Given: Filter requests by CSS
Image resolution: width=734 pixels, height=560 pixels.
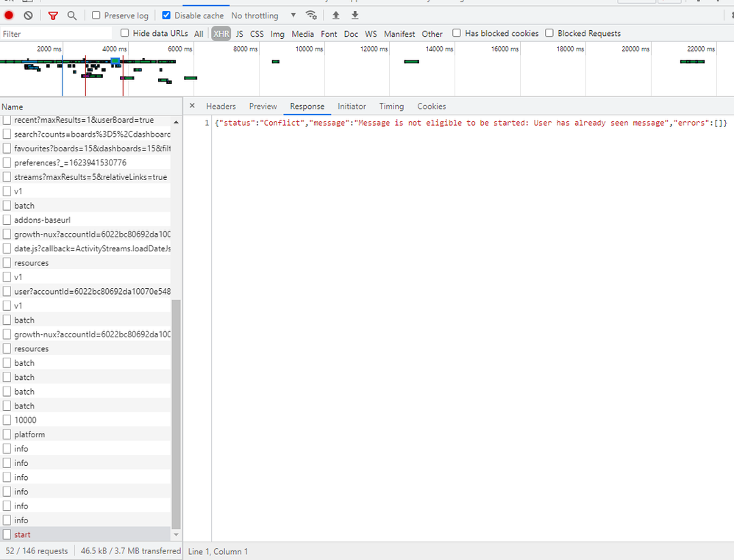Looking at the screenshot, I should coord(257,34).
